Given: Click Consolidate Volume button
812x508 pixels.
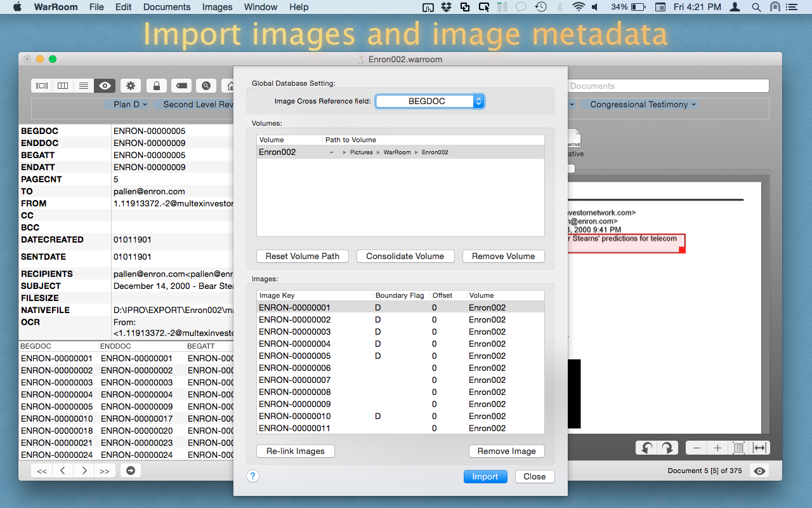Looking at the screenshot, I should pos(405,256).
